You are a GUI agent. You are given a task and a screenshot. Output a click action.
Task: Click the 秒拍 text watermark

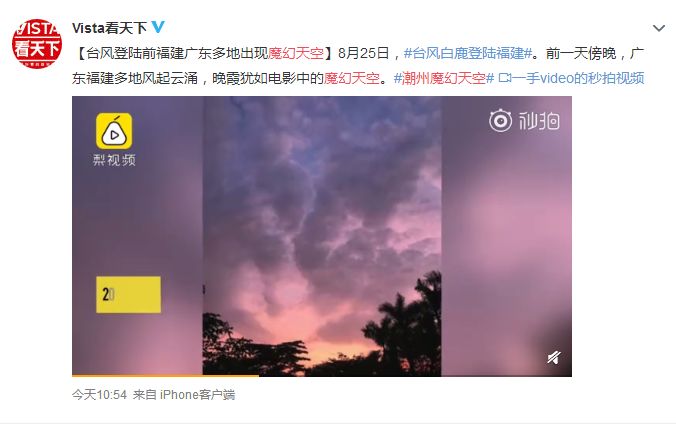click(x=539, y=121)
